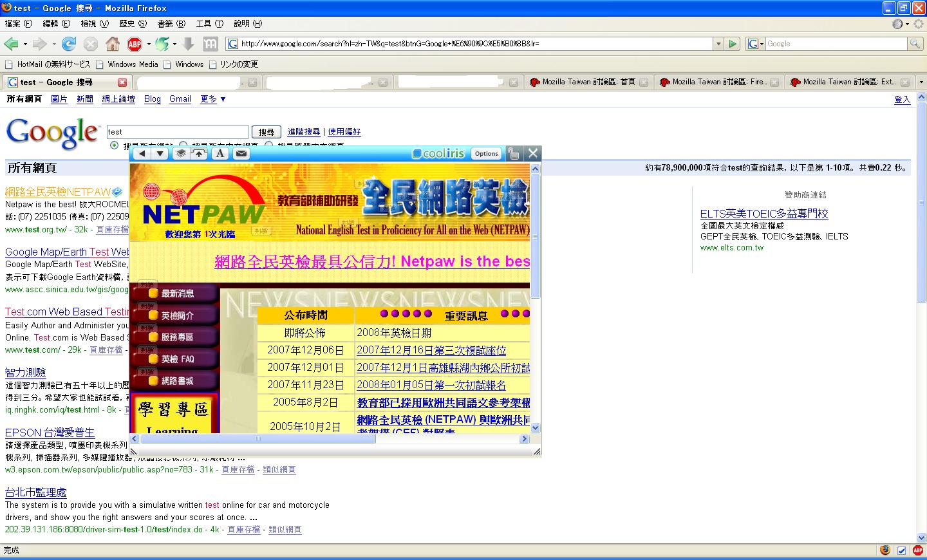Select the first search scope radio button
This screenshot has height=560, width=927.
pos(115,145)
